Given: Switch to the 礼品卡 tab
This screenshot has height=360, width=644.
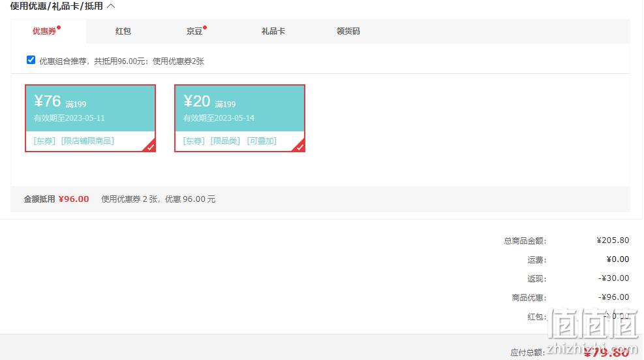Looking at the screenshot, I should [273, 31].
